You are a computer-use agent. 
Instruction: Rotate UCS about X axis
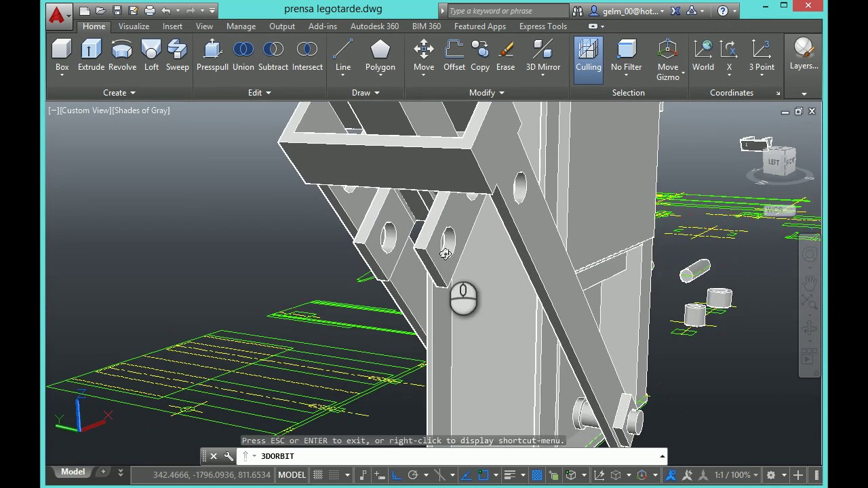pos(729,56)
